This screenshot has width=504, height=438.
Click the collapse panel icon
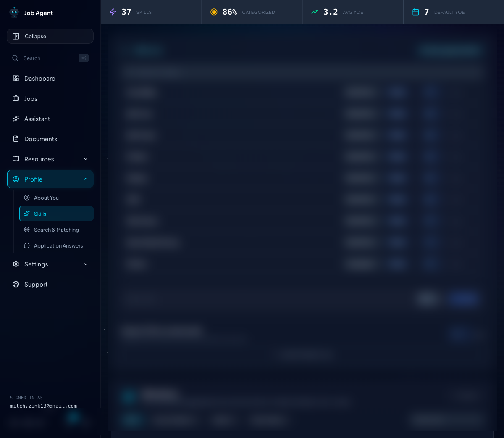pos(16,36)
